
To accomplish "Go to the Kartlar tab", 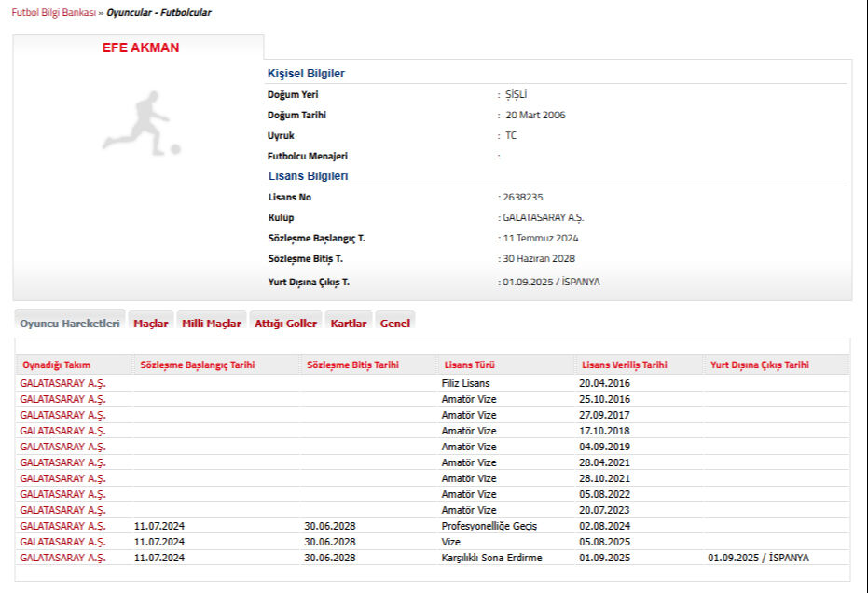I will tap(349, 324).
